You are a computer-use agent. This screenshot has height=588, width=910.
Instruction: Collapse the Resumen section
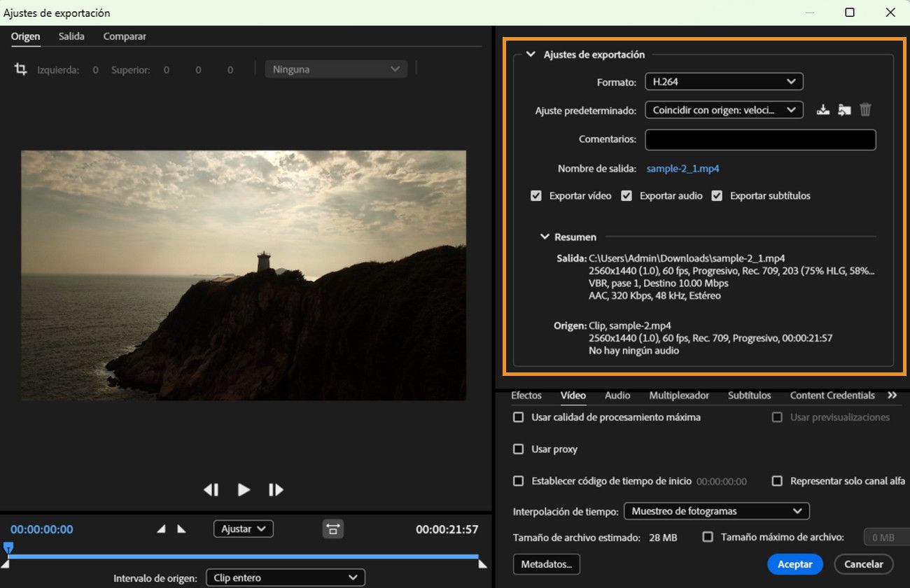click(x=545, y=237)
